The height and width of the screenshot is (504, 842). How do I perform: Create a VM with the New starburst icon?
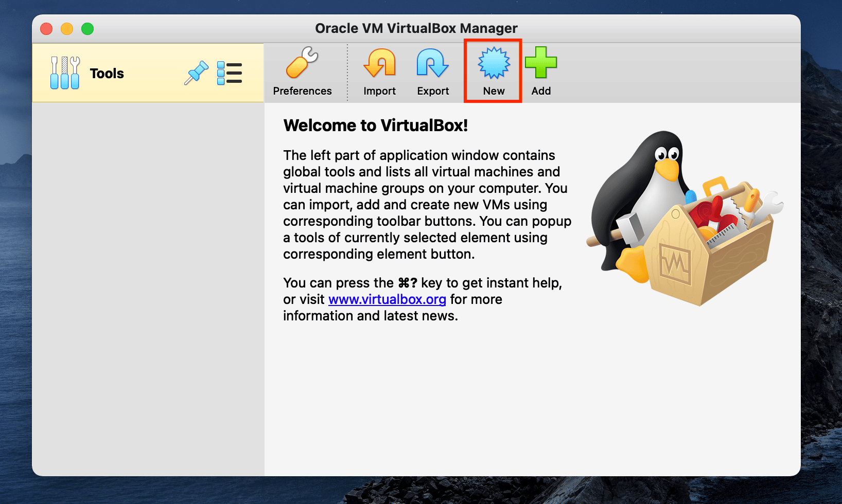pos(494,64)
